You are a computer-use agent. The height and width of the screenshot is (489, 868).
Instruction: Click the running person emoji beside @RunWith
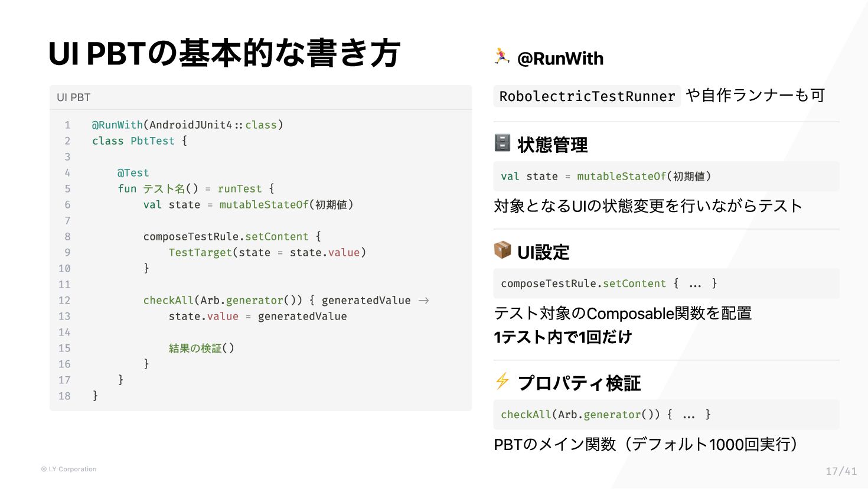502,56
